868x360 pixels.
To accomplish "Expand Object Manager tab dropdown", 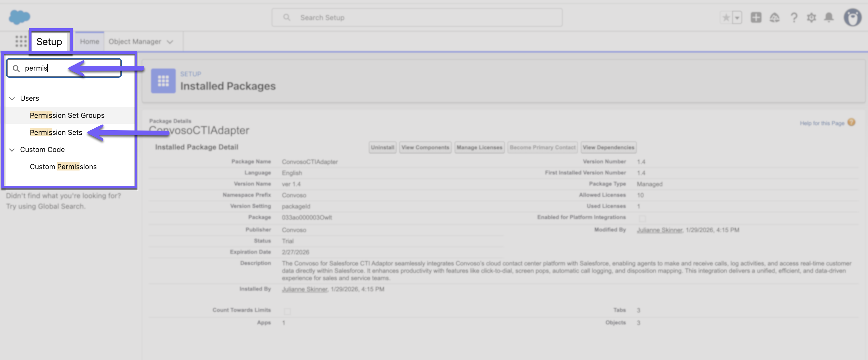I will click(x=170, y=42).
